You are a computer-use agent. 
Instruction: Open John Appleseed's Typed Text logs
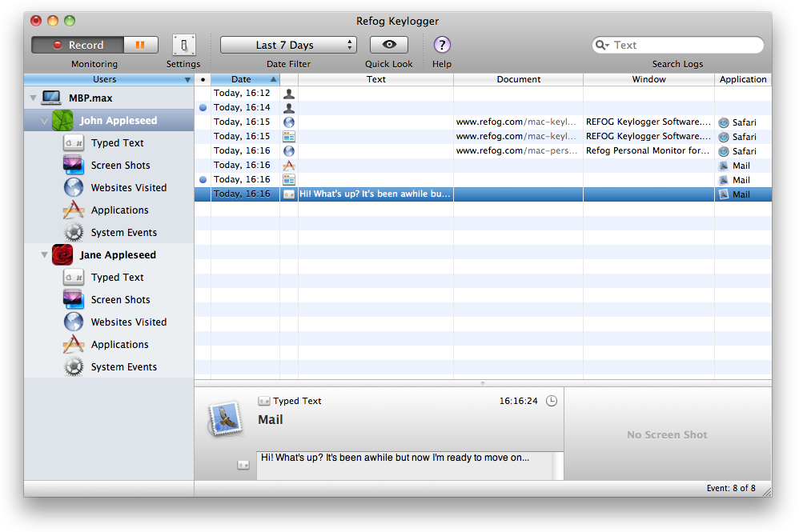(117, 143)
